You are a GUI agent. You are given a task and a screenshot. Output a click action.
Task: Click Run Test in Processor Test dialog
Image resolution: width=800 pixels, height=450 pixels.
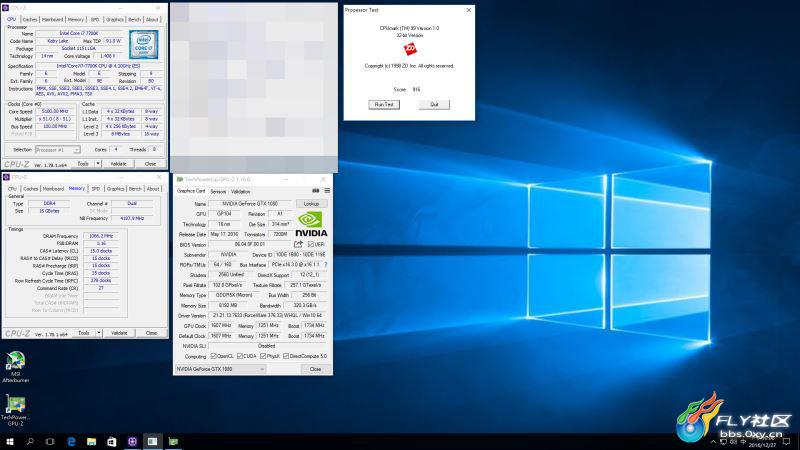click(x=384, y=105)
